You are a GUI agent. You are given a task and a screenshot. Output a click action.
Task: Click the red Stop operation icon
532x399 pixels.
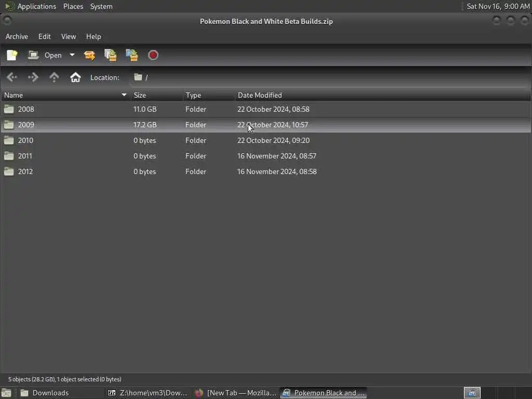click(x=153, y=55)
